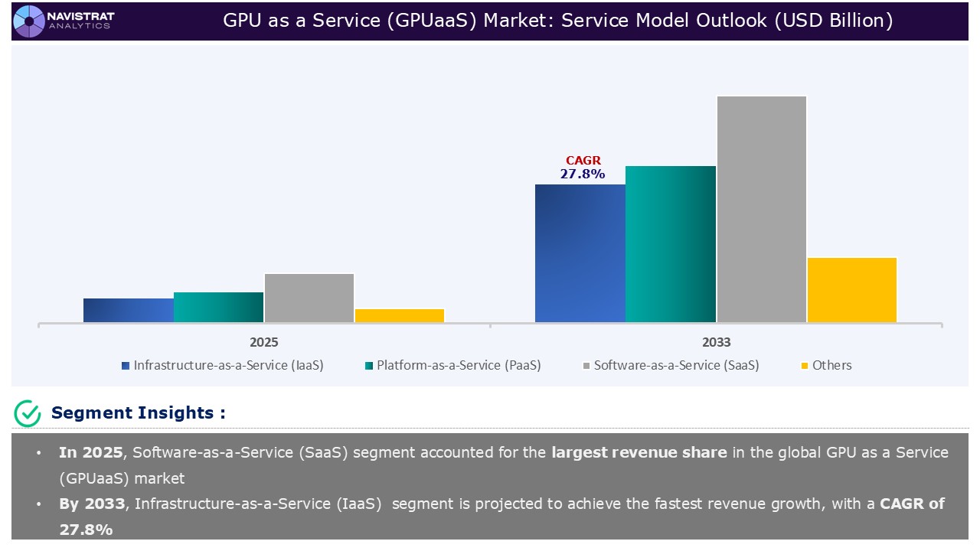Click the 2025 IaaS blue bar
Screen dimensions: 980x551
click(x=129, y=311)
